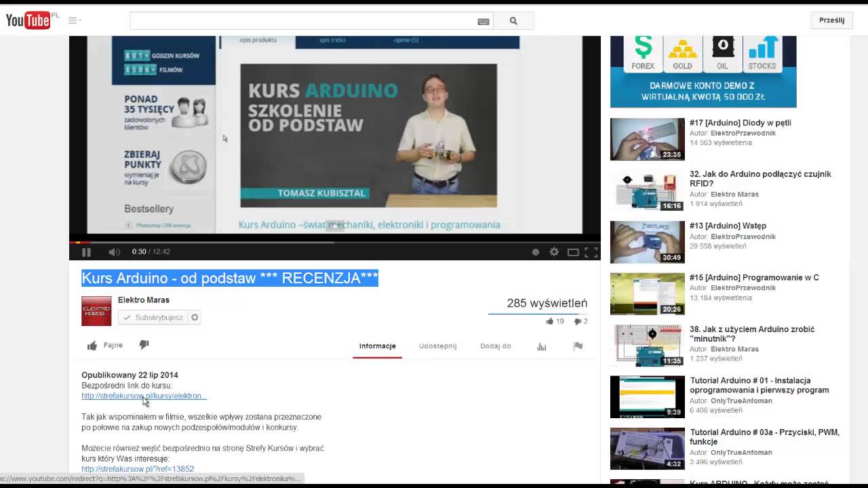Show video statistics via the bar chart icon
This screenshot has height=488, width=868.
coord(541,346)
